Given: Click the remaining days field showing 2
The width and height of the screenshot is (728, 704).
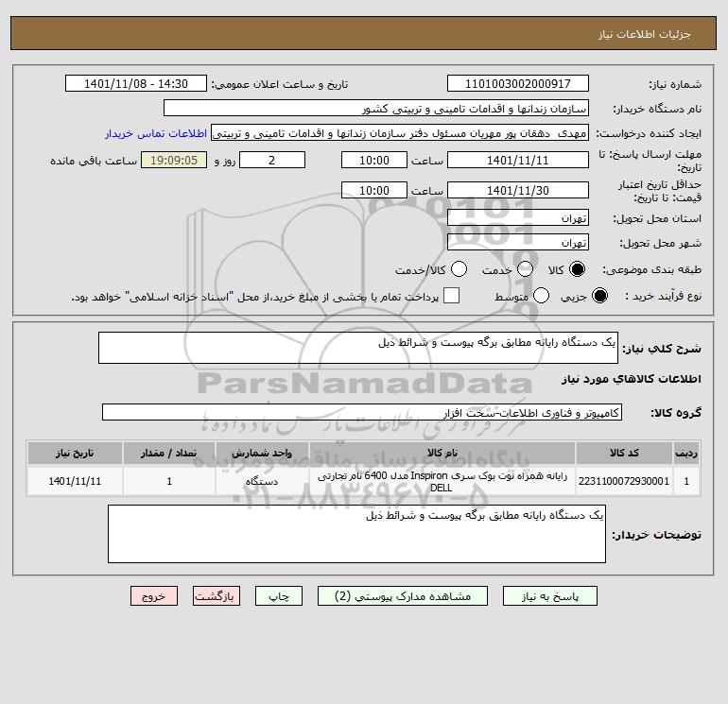Looking at the screenshot, I should pos(272,160).
